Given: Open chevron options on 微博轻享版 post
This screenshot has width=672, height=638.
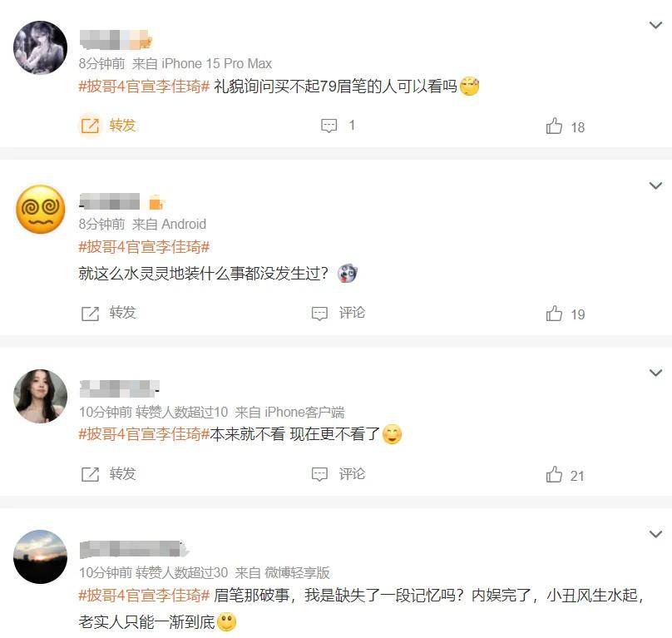Looking at the screenshot, I should tap(655, 534).
